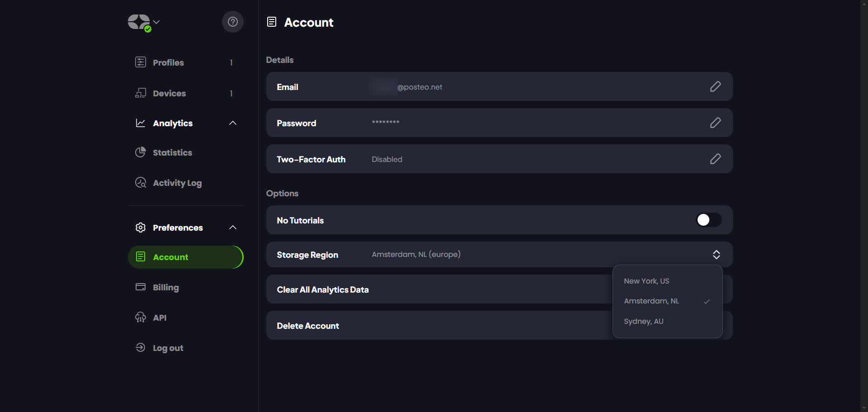Choose New York, US storage region
The width and height of the screenshot is (868, 412).
[x=646, y=281]
